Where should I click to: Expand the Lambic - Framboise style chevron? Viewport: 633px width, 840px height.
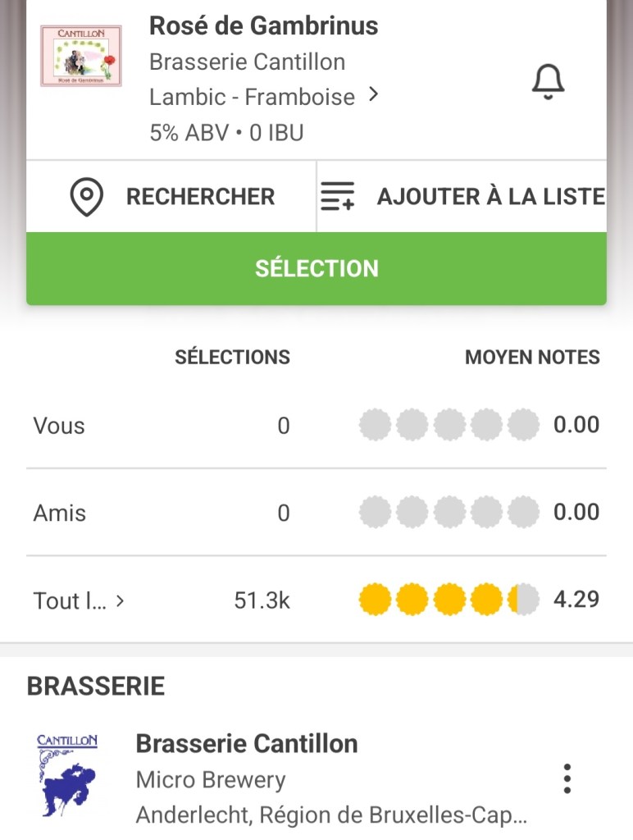click(374, 95)
